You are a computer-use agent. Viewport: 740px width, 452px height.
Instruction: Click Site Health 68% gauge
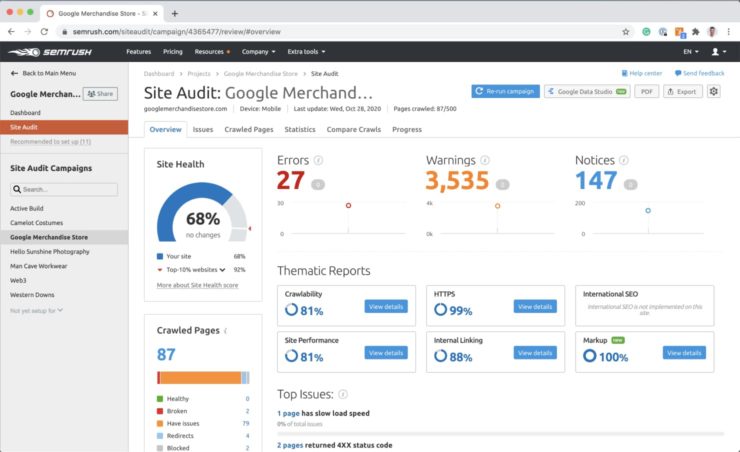pos(202,212)
